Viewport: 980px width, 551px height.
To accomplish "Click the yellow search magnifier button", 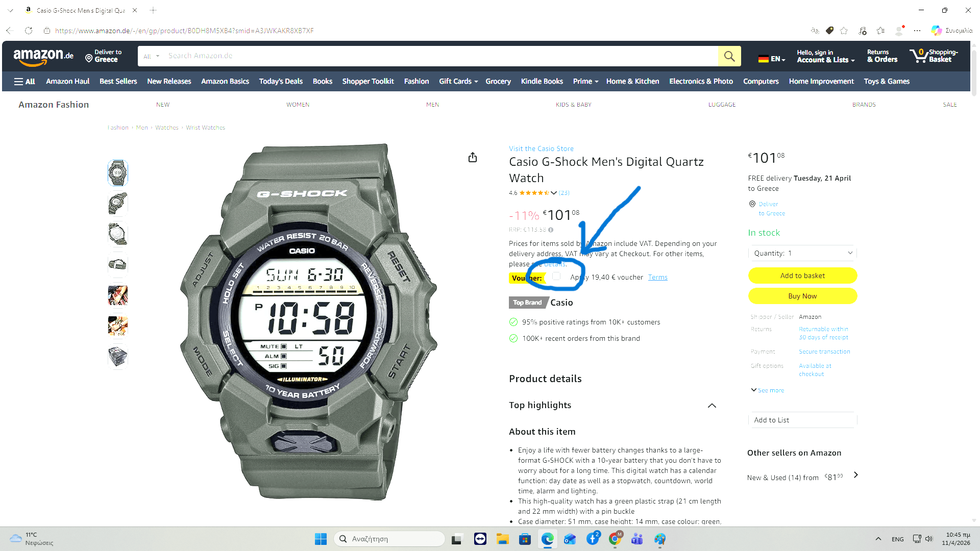I will (x=729, y=56).
